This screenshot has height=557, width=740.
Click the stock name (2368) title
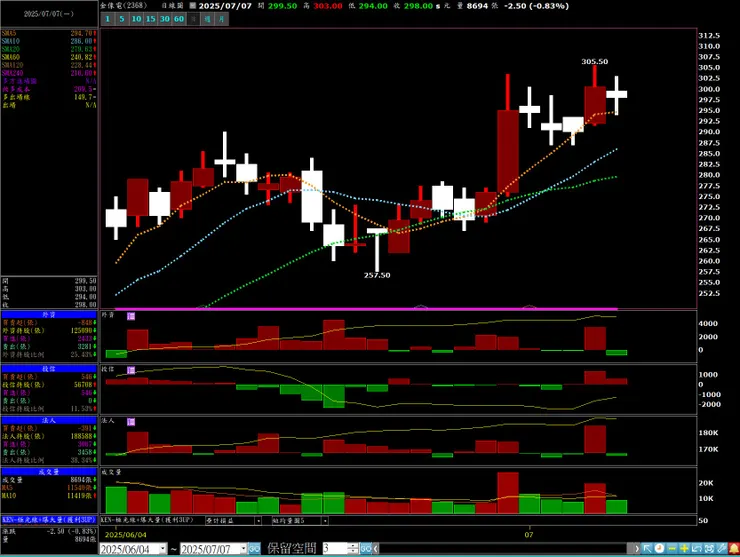click(x=124, y=6)
